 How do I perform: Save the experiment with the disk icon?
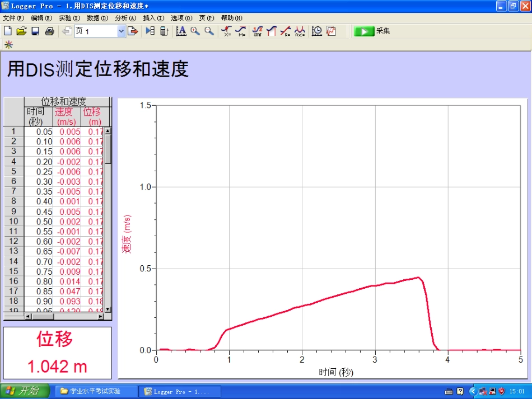coord(35,31)
